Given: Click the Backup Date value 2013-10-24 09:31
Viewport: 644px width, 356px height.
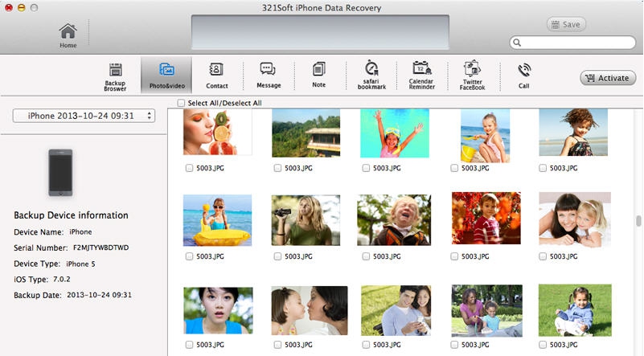Looking at the screenshot, I should pos(99,295).
